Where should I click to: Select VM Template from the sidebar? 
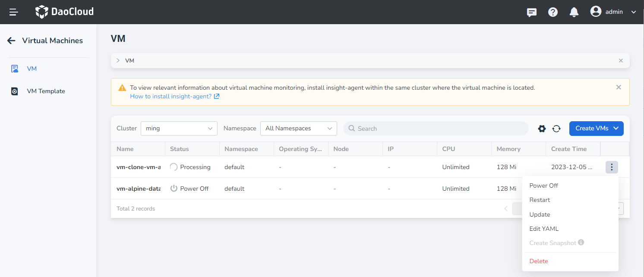click(x=46, y=91)
